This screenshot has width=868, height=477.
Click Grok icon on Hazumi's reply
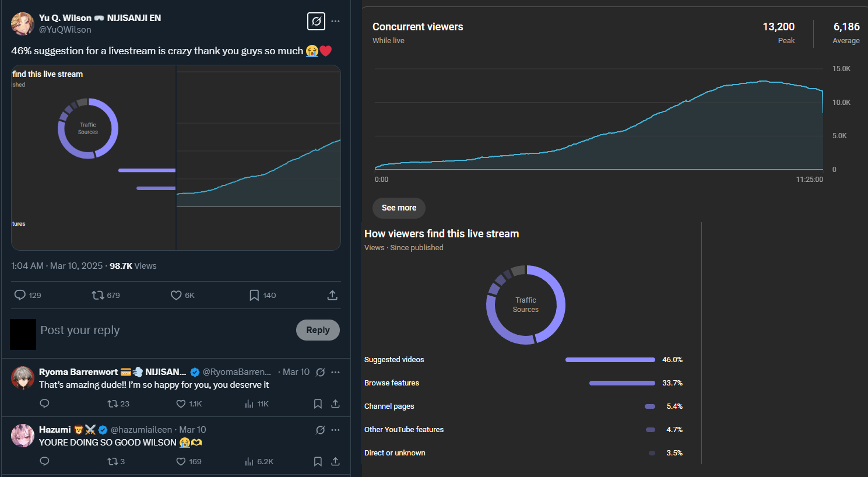[320, 430]
